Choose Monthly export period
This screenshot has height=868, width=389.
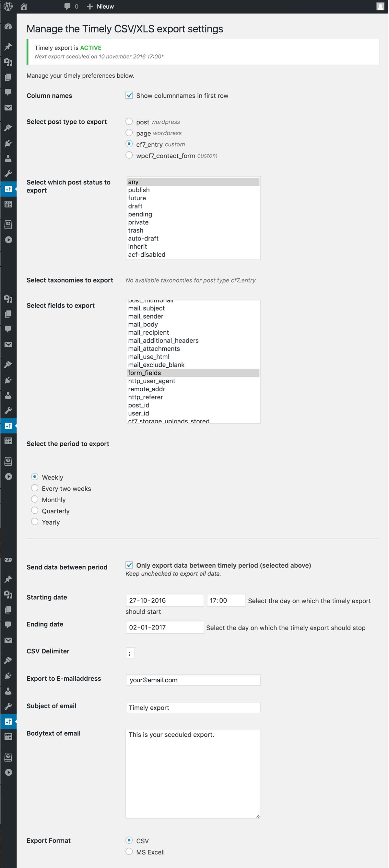pos(34,499)
